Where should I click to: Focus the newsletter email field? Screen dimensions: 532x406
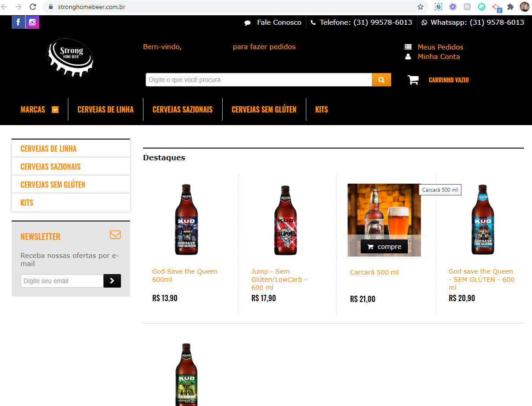point(62,281)
